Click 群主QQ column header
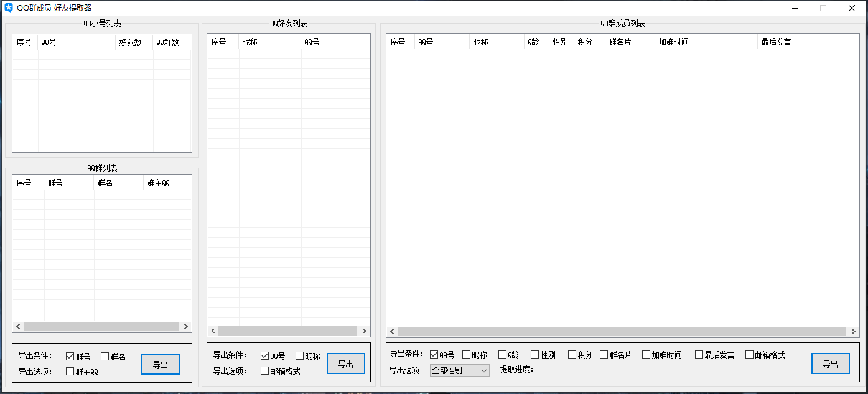The width and height of the screenshot is (868, 394). [167, 183]
